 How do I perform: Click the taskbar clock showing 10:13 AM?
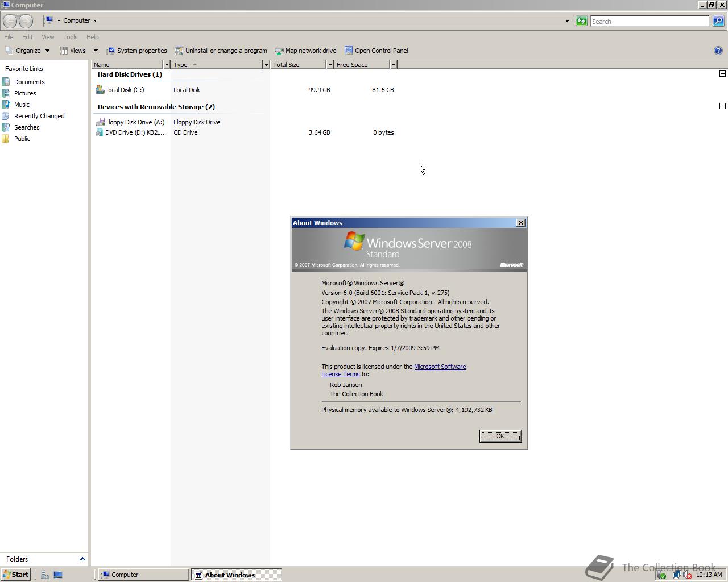[709, 575]
